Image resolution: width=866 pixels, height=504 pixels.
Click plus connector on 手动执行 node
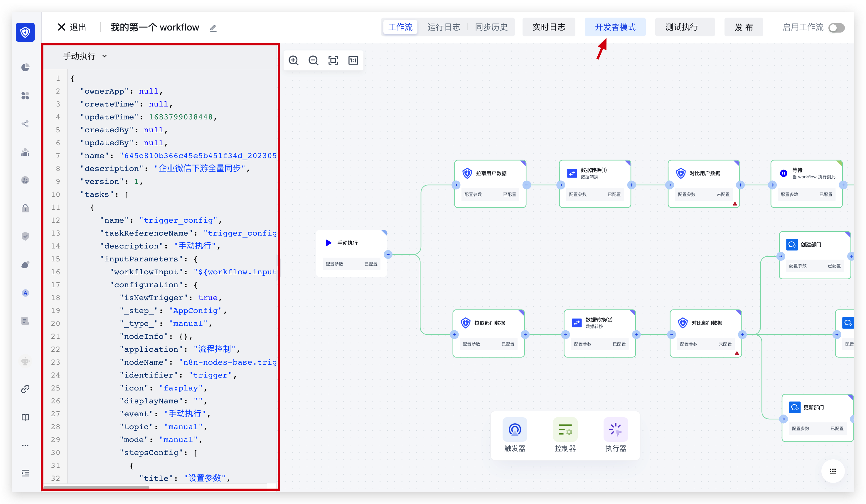388,254
